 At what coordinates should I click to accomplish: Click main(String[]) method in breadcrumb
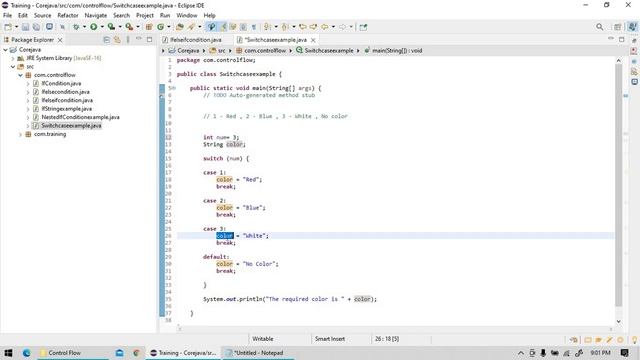pos(397,51)
